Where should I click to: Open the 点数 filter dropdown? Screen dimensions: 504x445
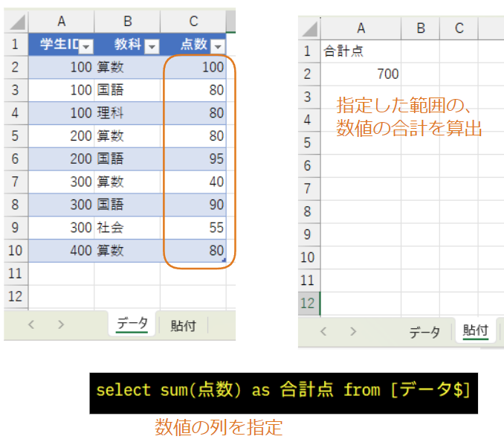(x=218, y=47)
